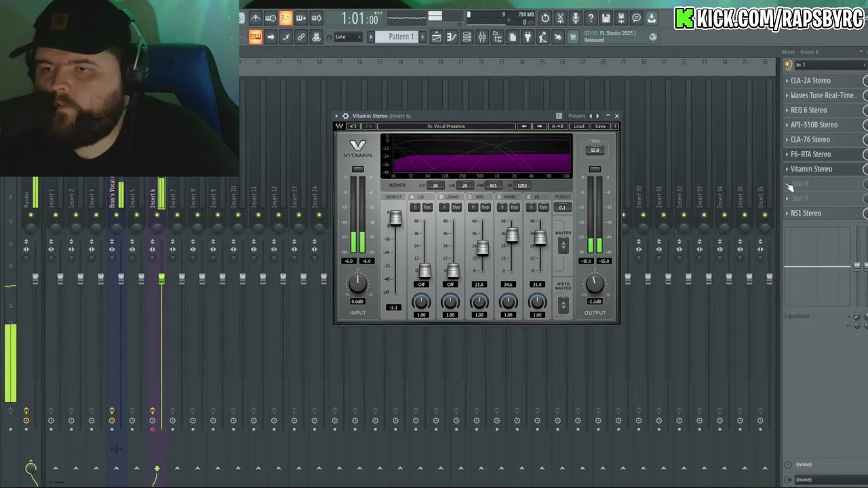Click the HM crossover value 801

click(493, 186)
